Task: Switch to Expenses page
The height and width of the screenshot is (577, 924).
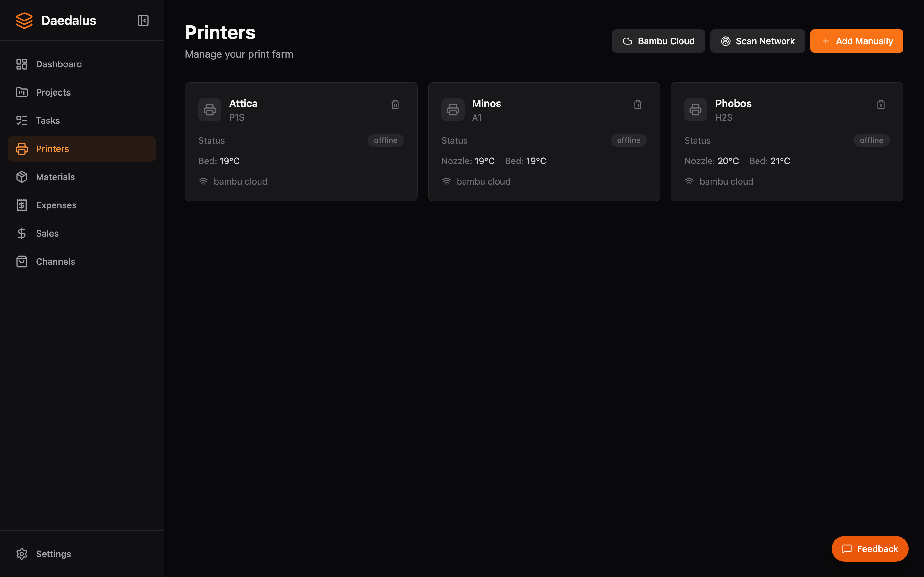Action: (x=56, y=205)
